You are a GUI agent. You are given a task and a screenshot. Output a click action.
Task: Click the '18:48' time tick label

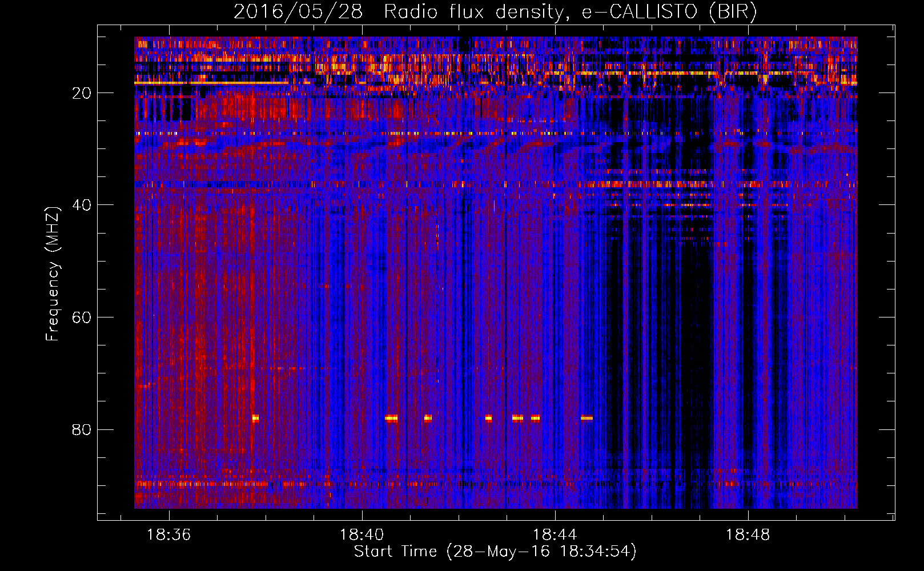[748, 535]
